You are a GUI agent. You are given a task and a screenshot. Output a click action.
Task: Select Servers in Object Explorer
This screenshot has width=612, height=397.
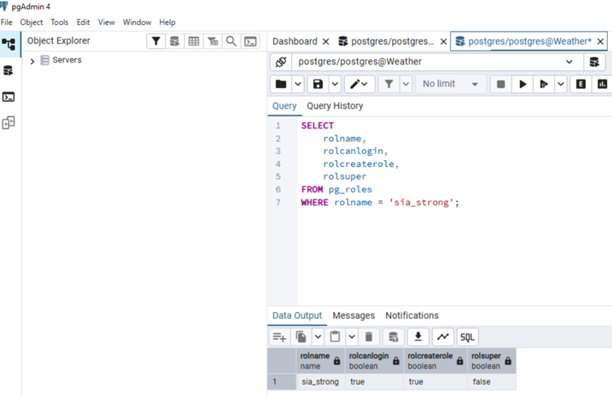click(67, 60)
